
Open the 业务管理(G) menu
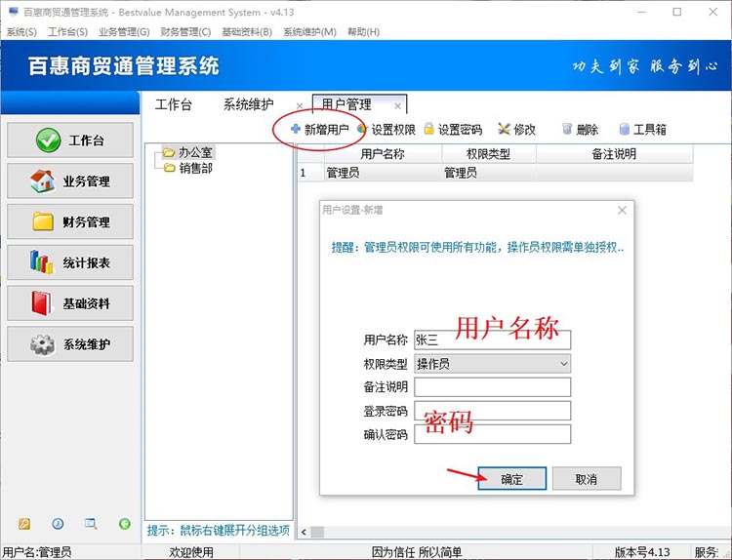[124, 32]
